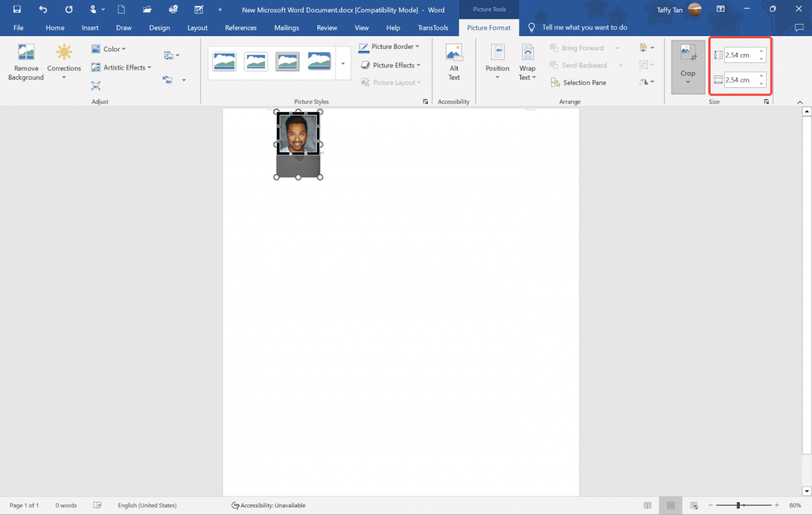Screen dimensions: 812x515
Task: Expand the Picture Styles gallery
Action: [x=343, y=63]
